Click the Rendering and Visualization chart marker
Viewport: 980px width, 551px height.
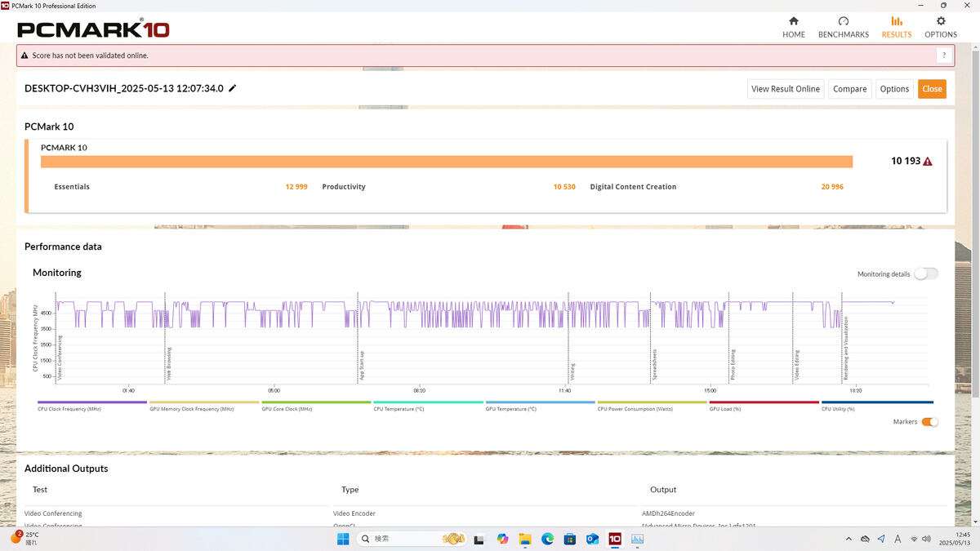click(x=846, y=350)
